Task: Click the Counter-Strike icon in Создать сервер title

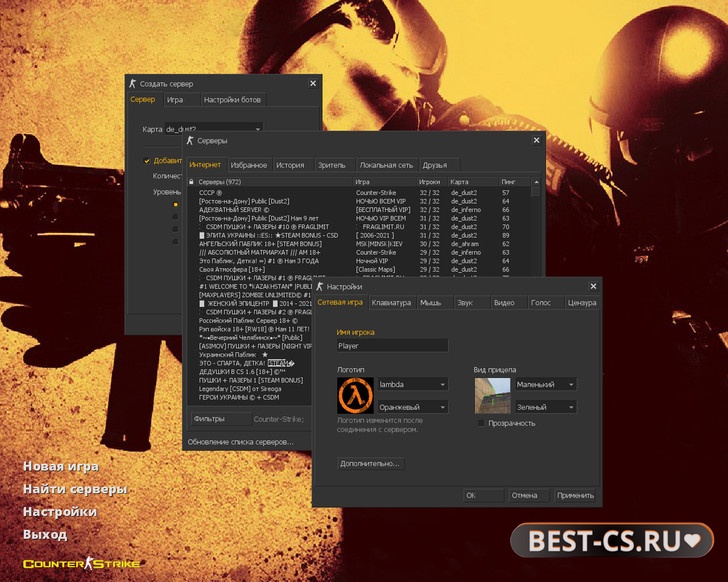Action: point(132,84)
